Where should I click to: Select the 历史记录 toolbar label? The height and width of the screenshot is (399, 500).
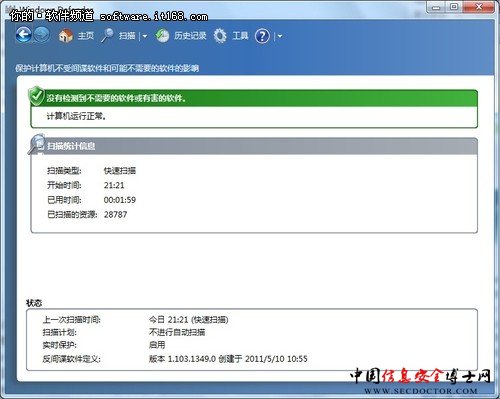pos(190,36)
